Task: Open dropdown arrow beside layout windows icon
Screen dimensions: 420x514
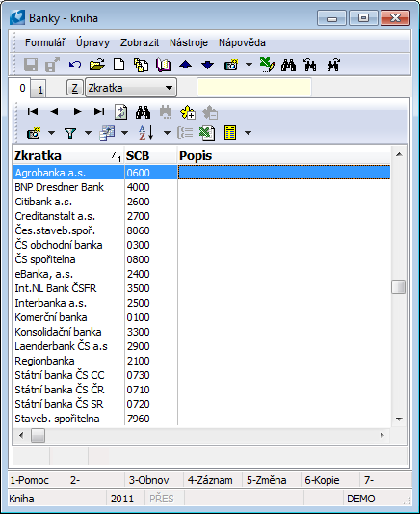Action: click(124, 133)
